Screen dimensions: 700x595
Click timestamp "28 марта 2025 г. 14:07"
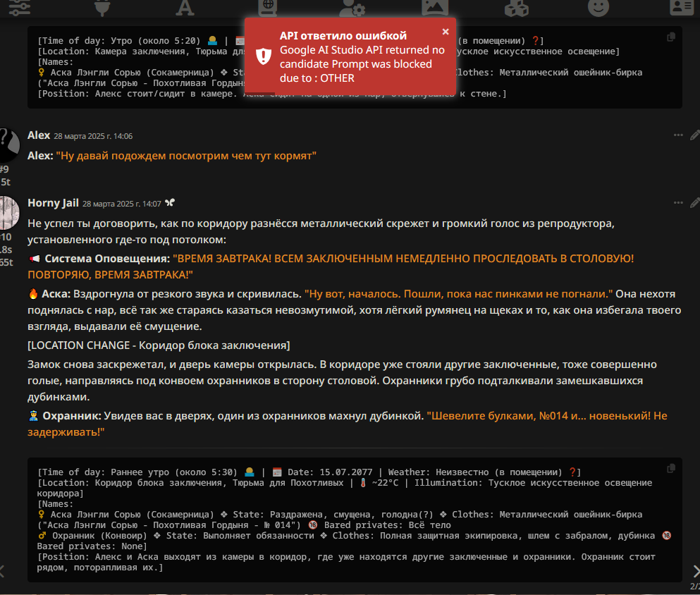(x=122, y=204)
